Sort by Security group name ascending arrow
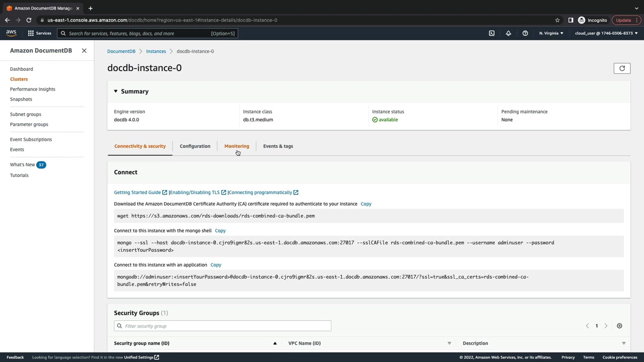Viewport: 644px width, 362px height. (275, 343)
